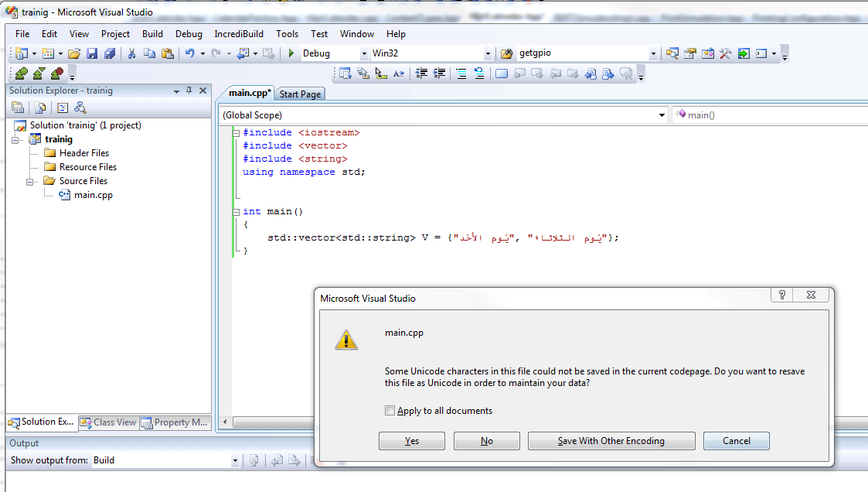
Task: Click Show All Files in Solution Explorer
Action: [x=40, y=108]
